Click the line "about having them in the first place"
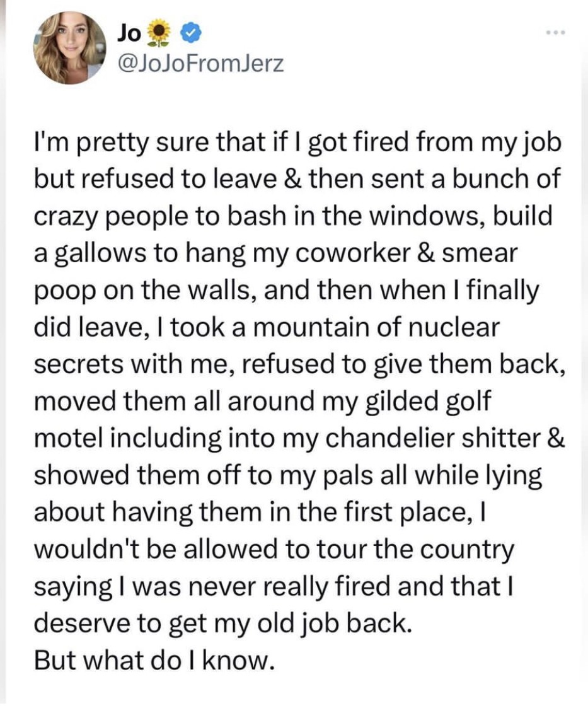This screenshot has height=713, width=588. click(x=260, y=513)
